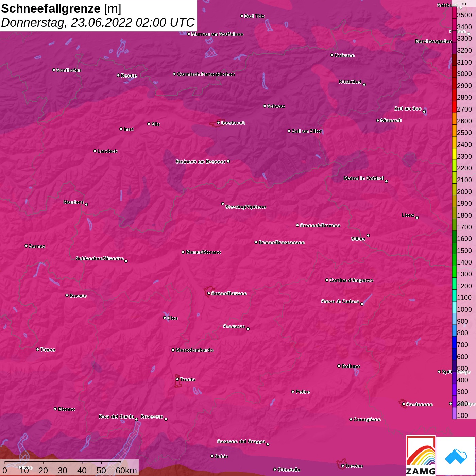
Task: Click the Schlanders/Silandro label
Action: point(100,258)
